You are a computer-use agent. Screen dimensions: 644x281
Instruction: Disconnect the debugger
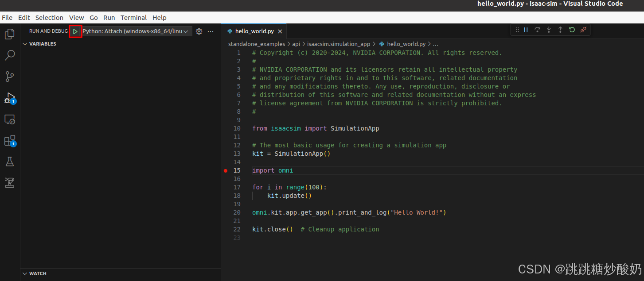[x=583, y=30]
